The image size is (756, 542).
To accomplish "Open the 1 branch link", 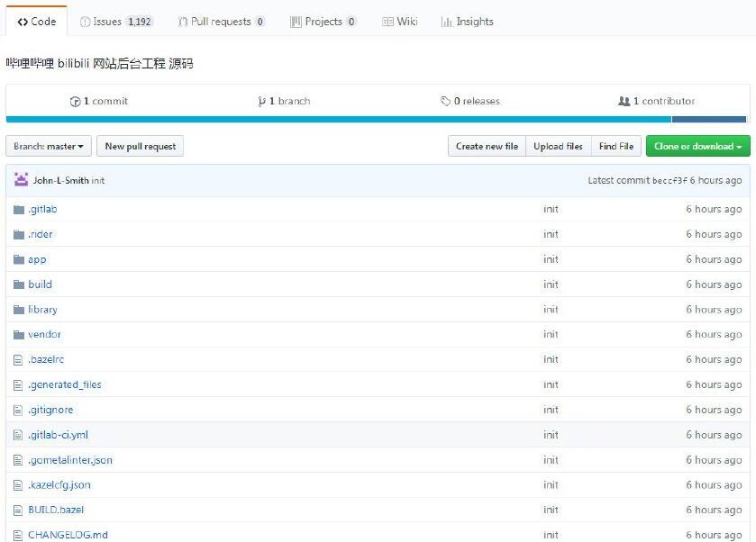I will point(284,101).
